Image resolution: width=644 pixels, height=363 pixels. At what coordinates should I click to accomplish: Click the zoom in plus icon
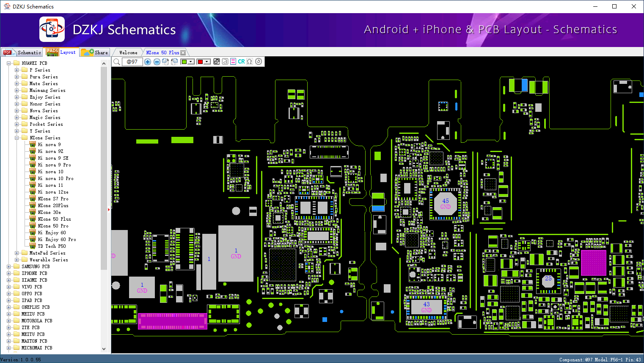pyautogui.click(x=148, y=62)
